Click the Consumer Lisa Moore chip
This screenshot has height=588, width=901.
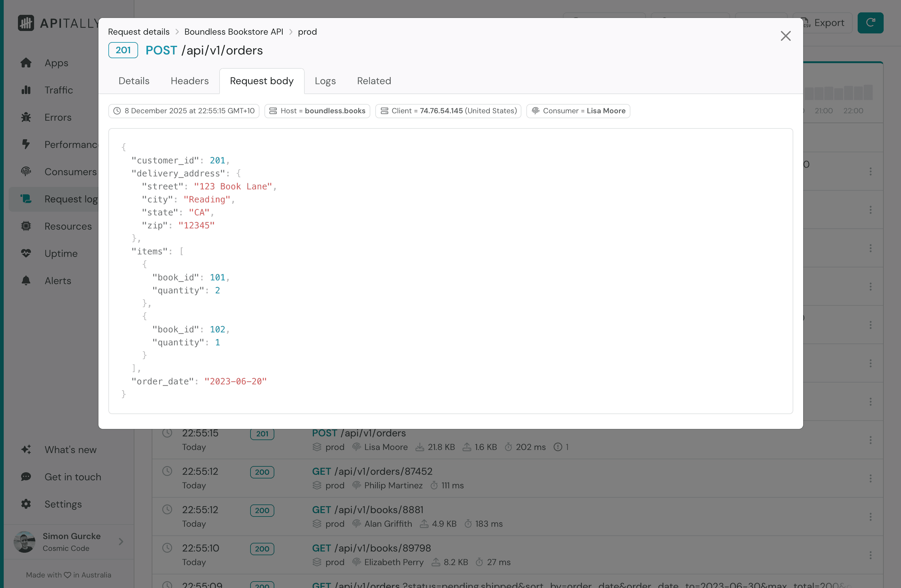pyautogui.click(x=578, y=111)
